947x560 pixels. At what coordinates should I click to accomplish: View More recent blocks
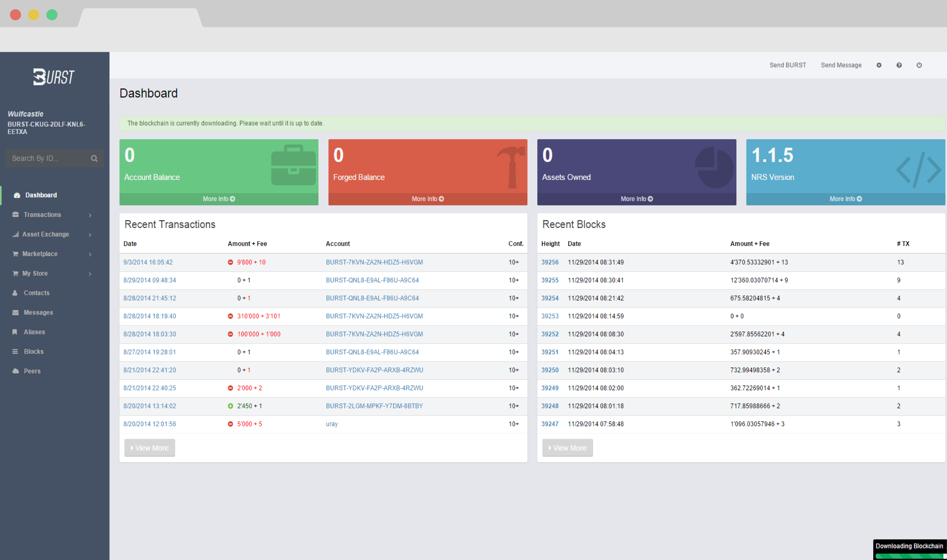(x=568, y=448)
